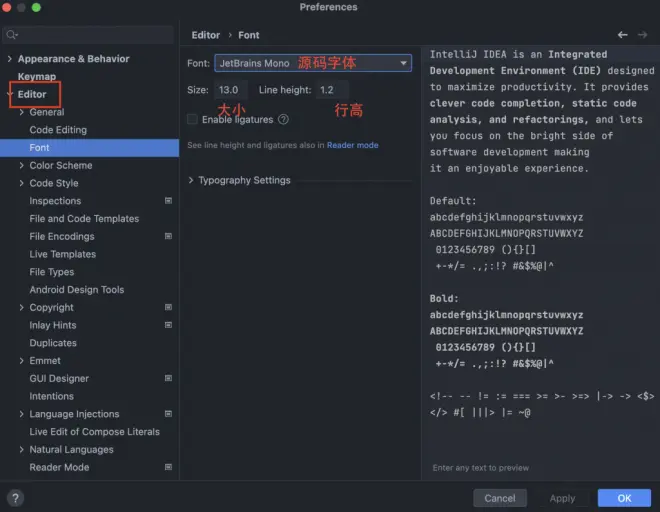
Task: Expand the Natural Languages node
Action: (x=21, y=450)
